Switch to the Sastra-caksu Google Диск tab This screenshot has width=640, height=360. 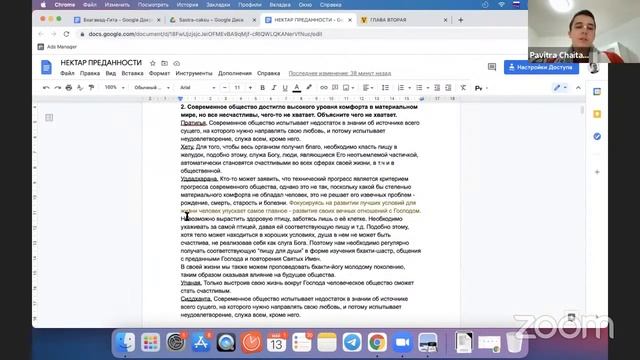point(213,20)
